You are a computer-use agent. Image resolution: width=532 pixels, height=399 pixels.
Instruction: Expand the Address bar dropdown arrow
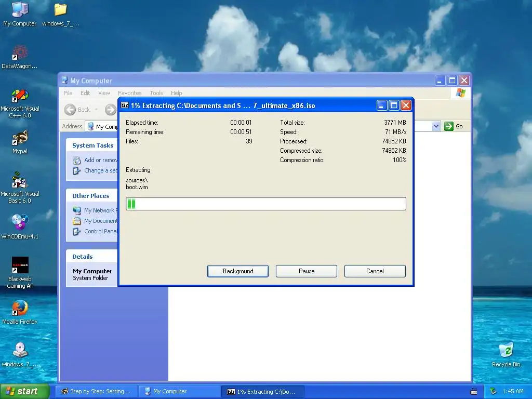click(x=436, y=126)
